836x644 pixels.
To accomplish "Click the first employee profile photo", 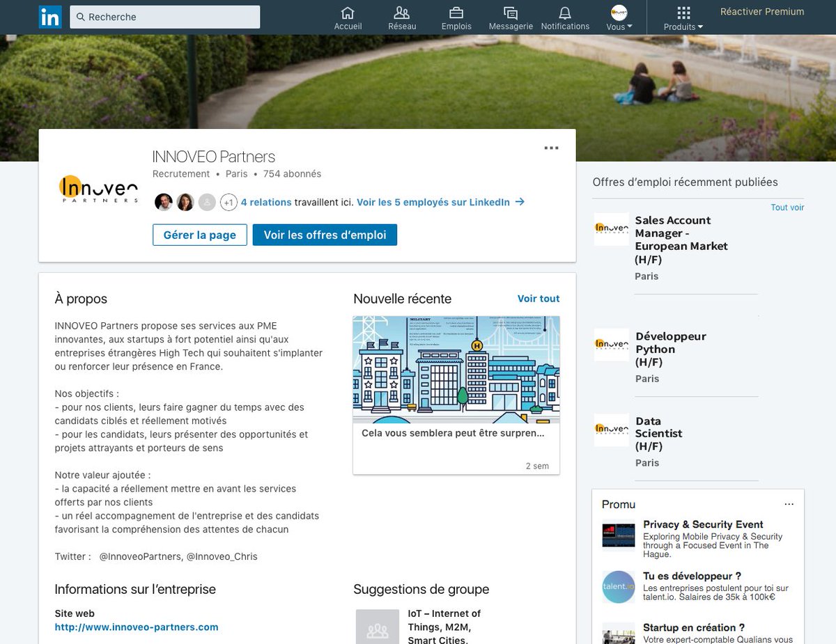I will click(164, 202).
